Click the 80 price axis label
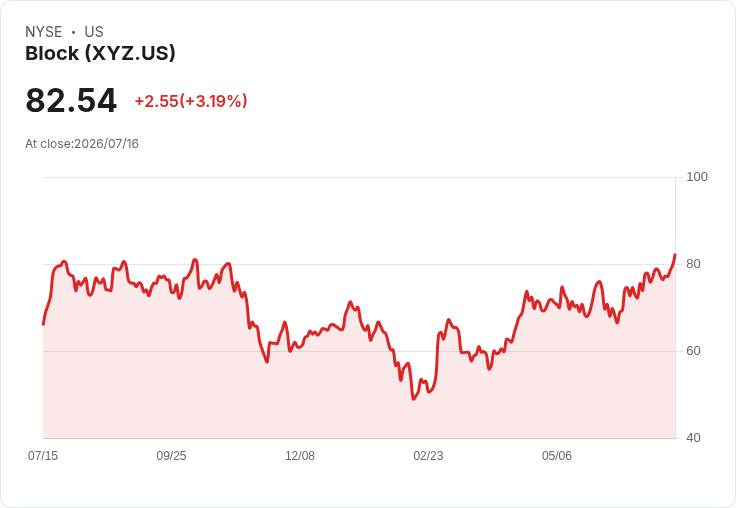This screenshot has width=736, height=508. tap(693, 264)
